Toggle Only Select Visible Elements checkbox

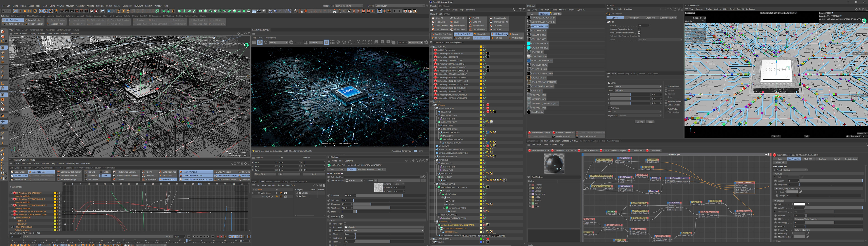click(x=639, y=33)
